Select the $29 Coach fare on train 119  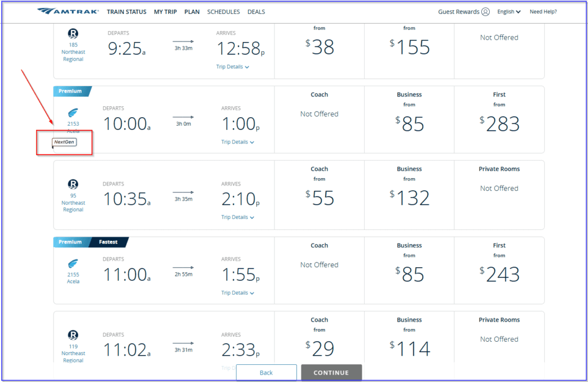(x=319, y=349)
